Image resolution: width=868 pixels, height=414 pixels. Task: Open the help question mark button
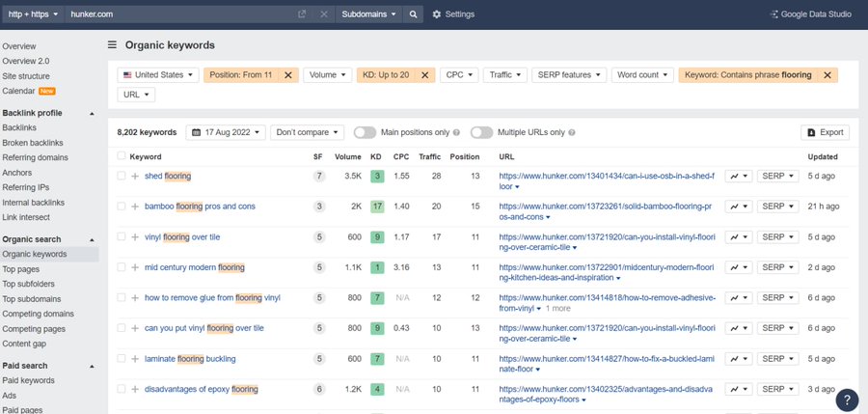point(847,400)
